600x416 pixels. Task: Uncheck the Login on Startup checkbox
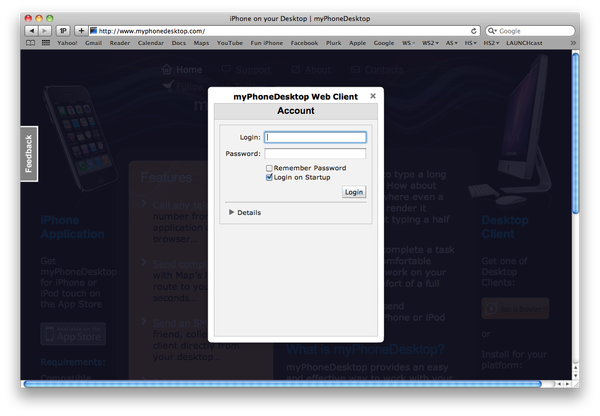(x=269, y=177)
